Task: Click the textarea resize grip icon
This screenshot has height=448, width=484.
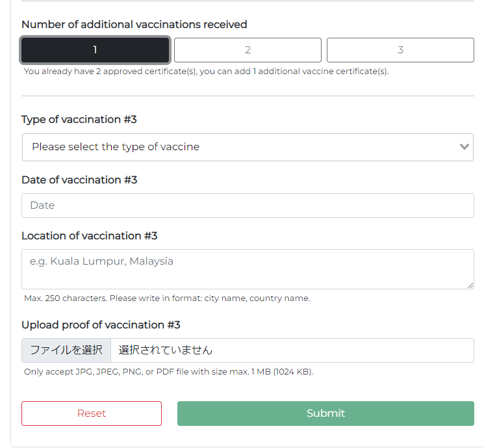Action: [x=470, y=285]
